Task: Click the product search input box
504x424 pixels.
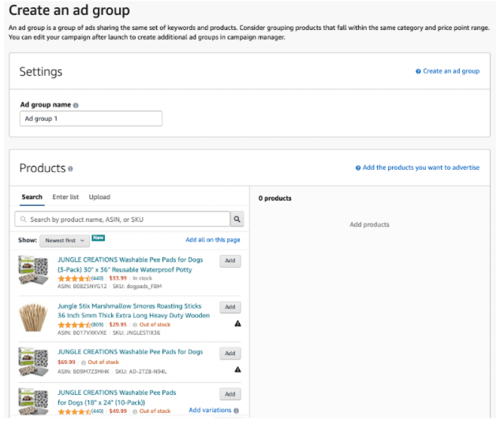Action: pos(122,220)
